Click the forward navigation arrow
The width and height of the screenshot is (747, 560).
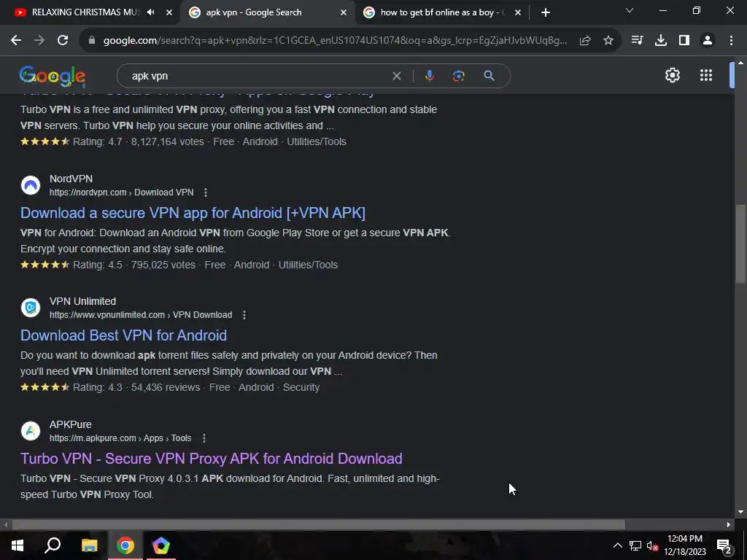point(39,41)
